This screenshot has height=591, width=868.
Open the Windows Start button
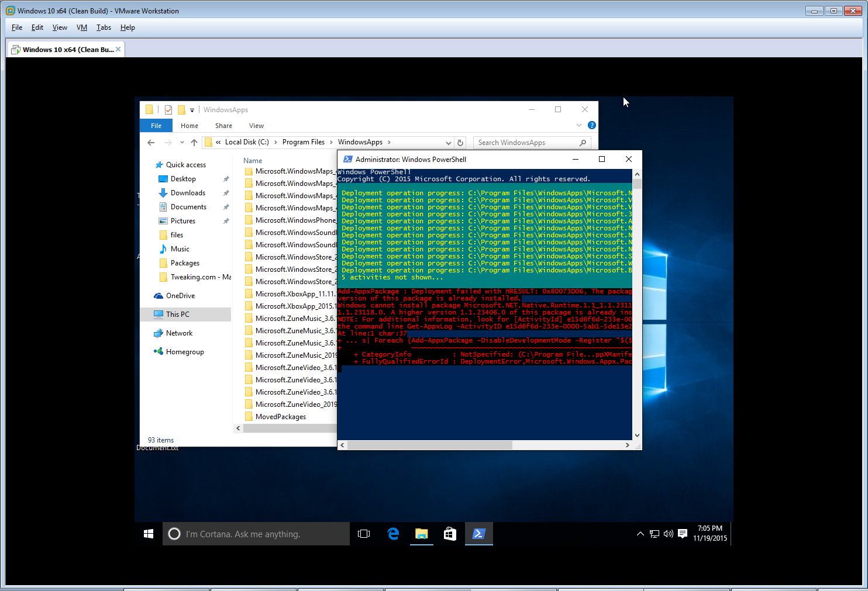click(x=149, y=534)
